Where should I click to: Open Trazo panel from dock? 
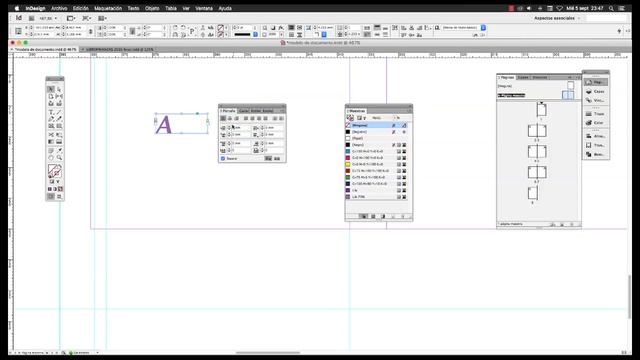pyautogui.click(x=596, y=114)
